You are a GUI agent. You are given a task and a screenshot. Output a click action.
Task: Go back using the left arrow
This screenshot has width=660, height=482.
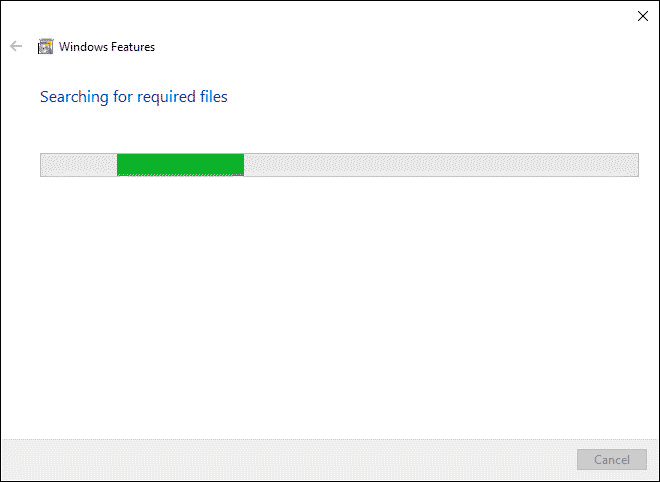coord(16,46)
